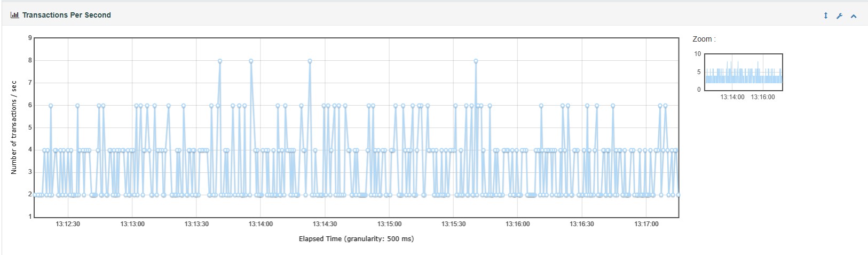Select the 8-value peak just before 13:14:00
Viewport: 868px width, 255px height.
point(251,61)
